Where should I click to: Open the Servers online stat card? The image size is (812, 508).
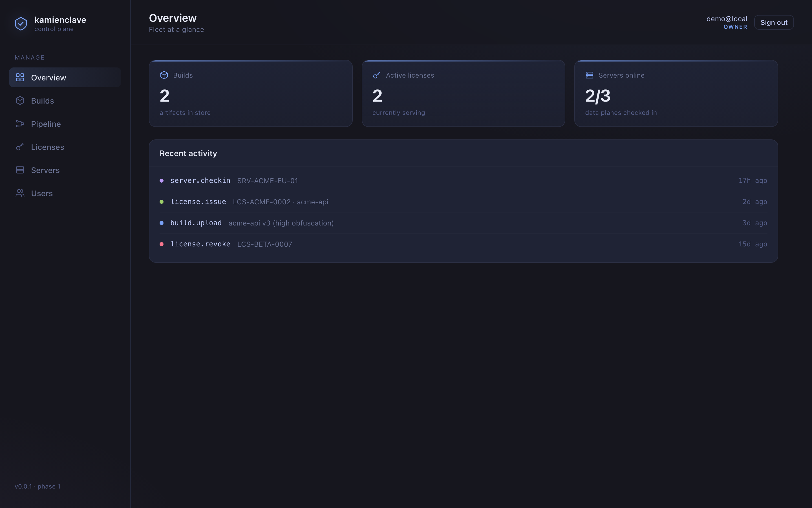click(x=676, y=93)
